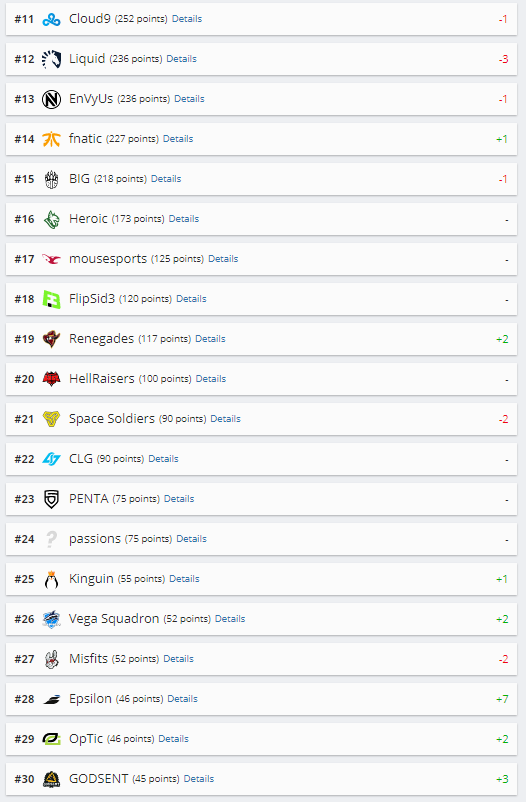
Task: View Details for CLG
Action: click(163, 459)
